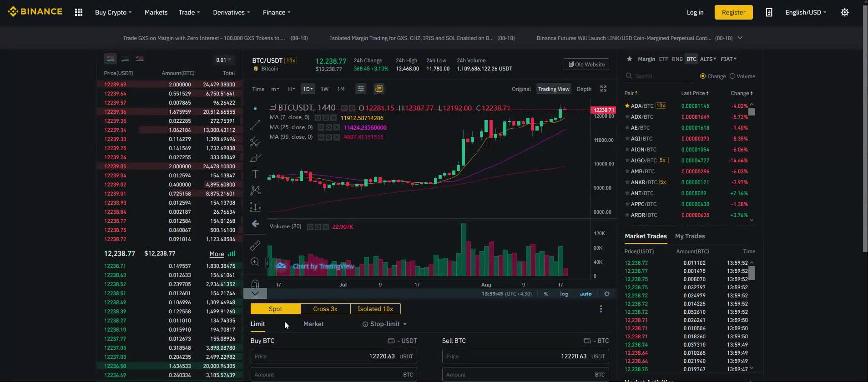Select the ruler Measure tool
This screenshot has width=868, height=382.
pos(255,246)
